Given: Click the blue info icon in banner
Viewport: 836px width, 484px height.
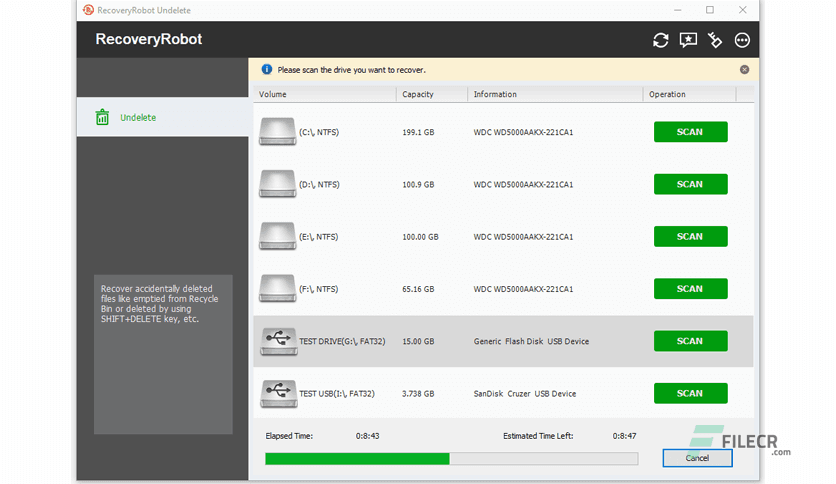Looking at the screenshot, I should pyautogui.click(x=267, y=70).
